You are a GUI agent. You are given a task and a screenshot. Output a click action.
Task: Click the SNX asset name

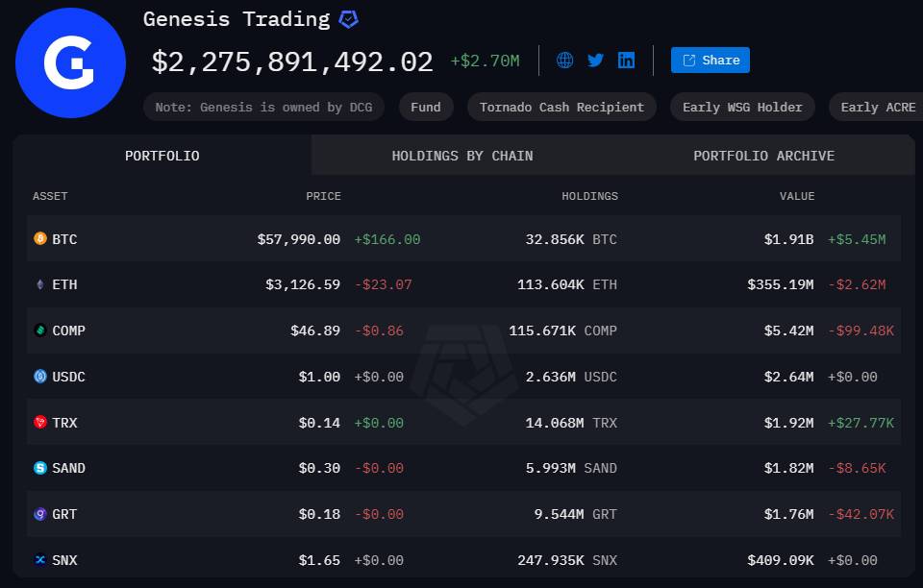[x=64, y=560]
